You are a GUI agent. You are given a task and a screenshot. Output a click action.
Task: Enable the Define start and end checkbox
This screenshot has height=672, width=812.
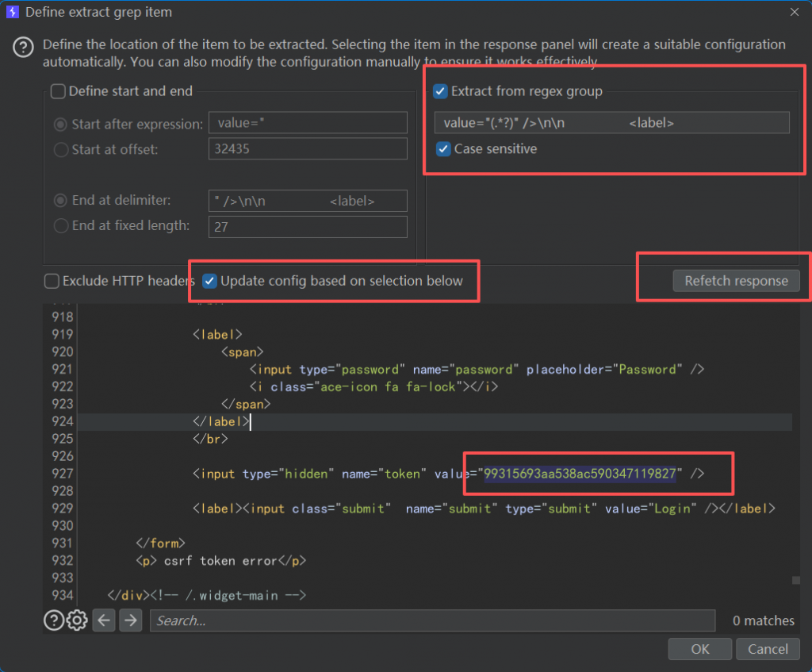(x=59, y=91)
